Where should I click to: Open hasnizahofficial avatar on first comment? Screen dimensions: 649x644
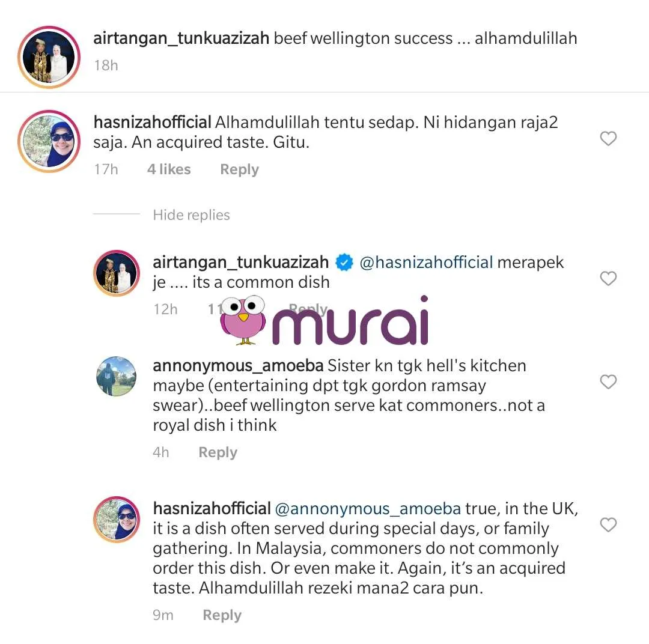(x=49, y=141)
